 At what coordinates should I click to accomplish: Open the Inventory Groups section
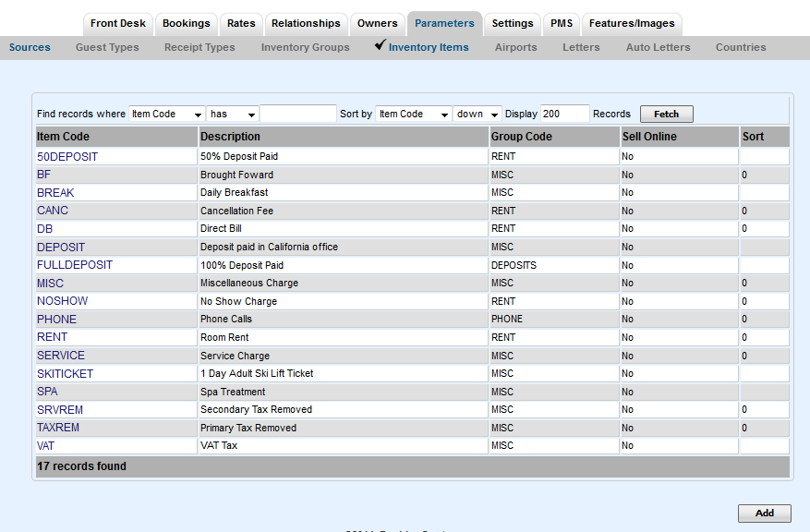(305, 47)
